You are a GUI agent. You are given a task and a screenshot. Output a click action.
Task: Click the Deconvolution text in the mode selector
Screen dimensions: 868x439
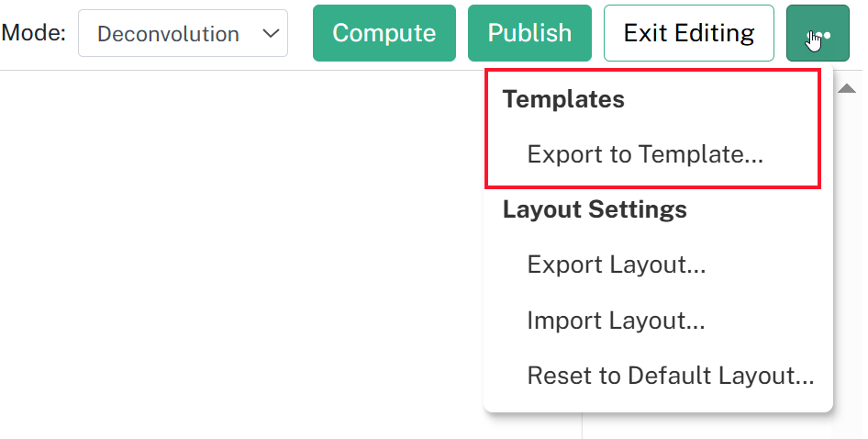[x=168, y=34]
